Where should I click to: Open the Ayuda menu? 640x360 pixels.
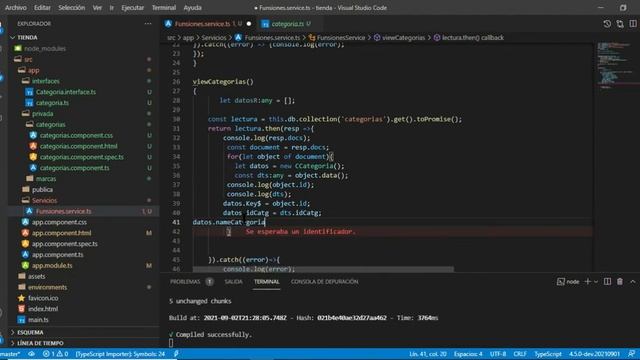(x=192, y=7)
